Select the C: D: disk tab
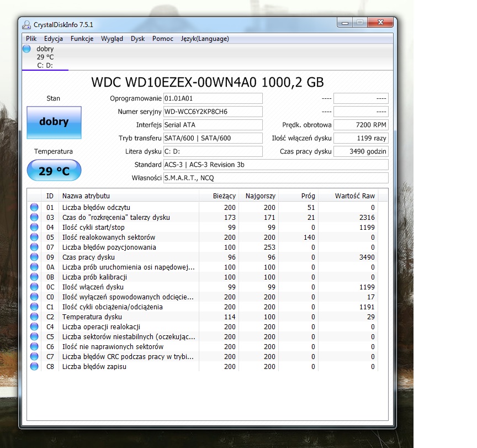The width and height of the screenshot is (477, 448). [45, 57]
